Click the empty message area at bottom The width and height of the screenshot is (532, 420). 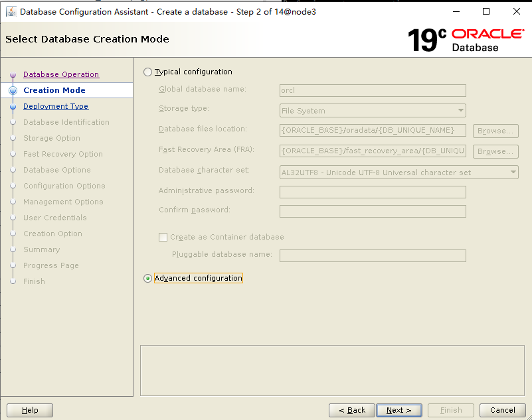332,370
